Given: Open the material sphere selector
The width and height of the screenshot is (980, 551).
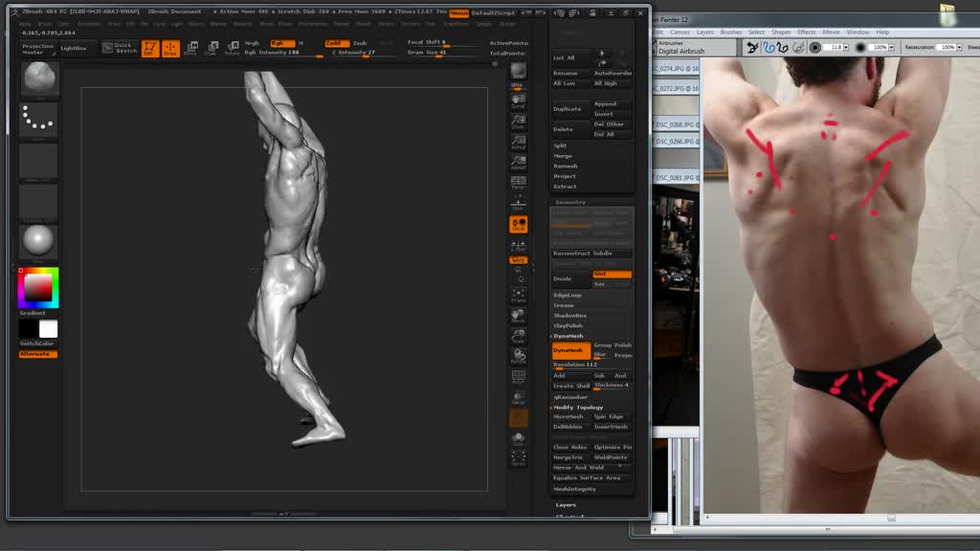Looking at the screenshot, I should 38,241.
